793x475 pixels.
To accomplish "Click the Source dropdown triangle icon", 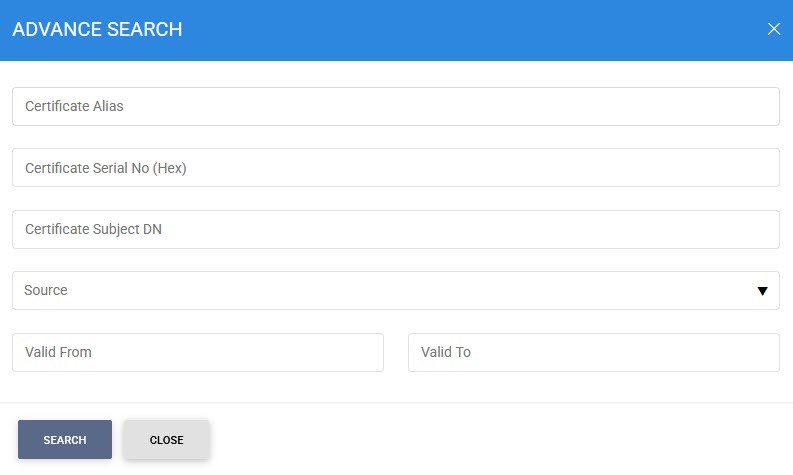I will pyautogui.click(x=762, y=291).
